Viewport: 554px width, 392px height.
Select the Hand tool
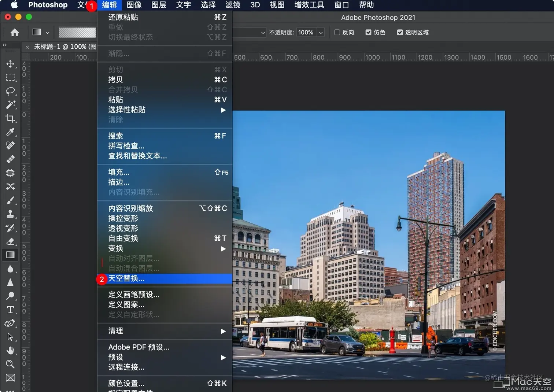tap(10, 351)
